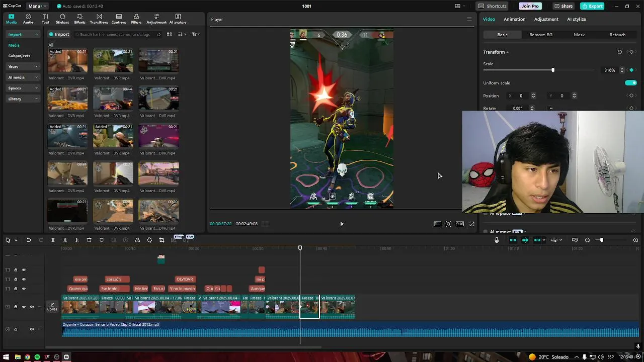Click the Share button

563,6
